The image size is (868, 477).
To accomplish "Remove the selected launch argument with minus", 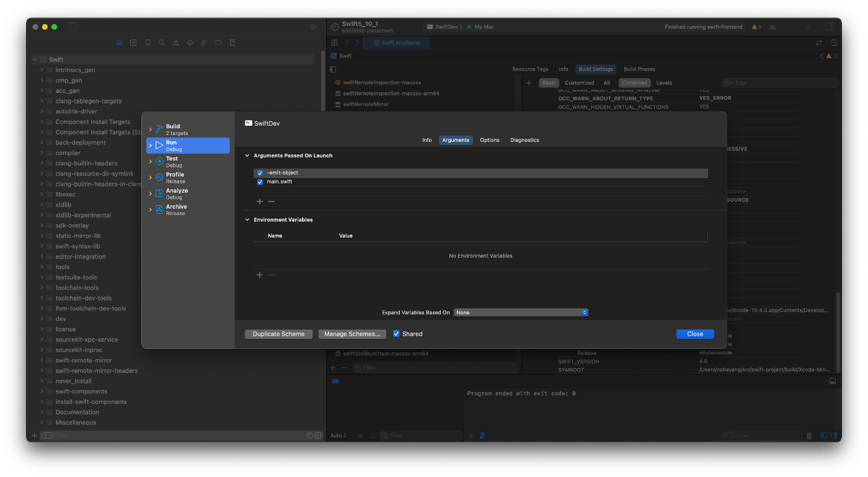I will [272, 201].
